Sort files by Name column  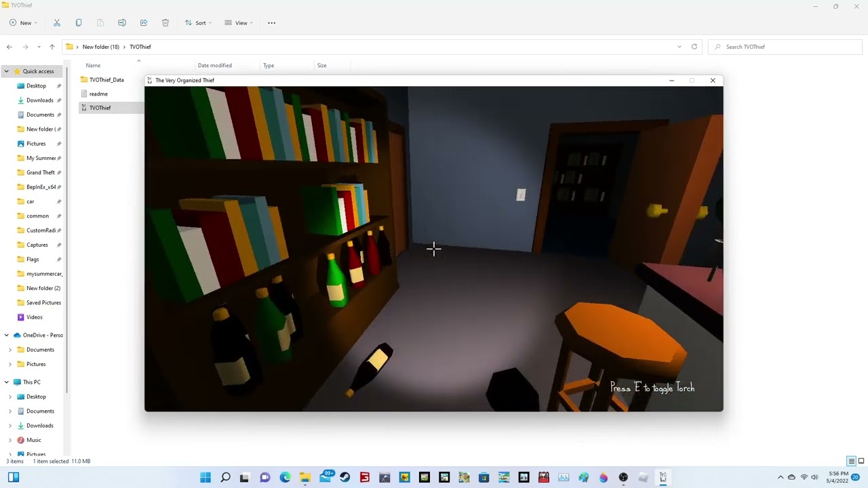click(93, 66)
